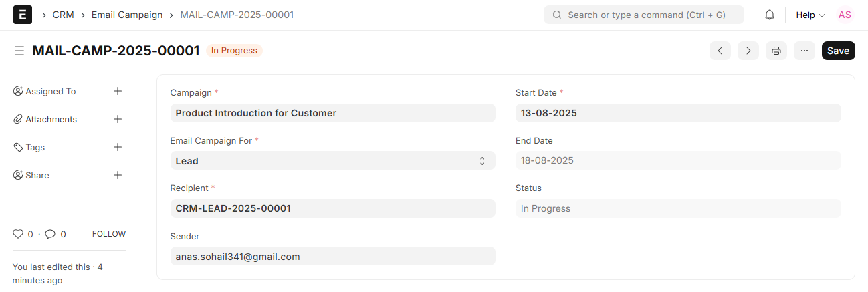Go to next document arrow
This screenshot has height=292, width=868.
pos(748,51)
